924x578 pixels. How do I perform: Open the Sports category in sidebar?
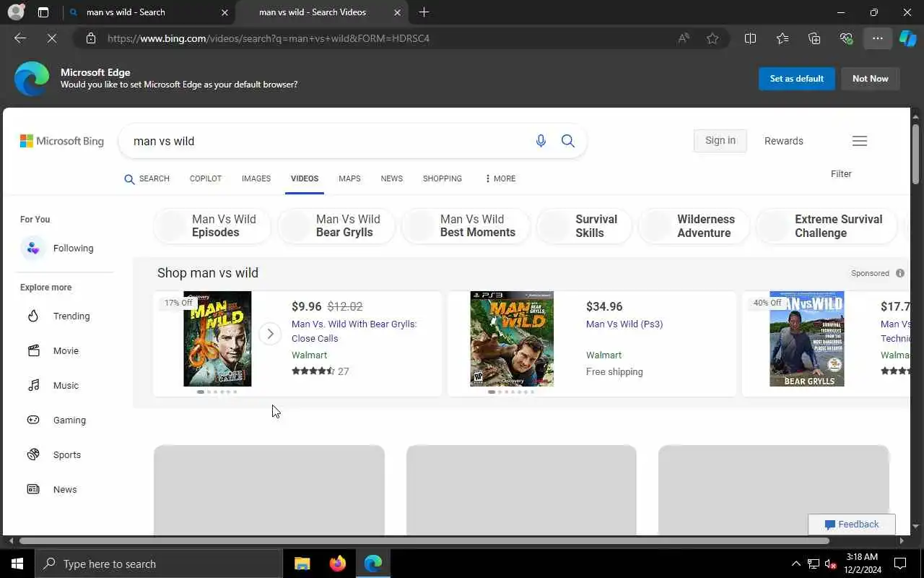(54, 455)
